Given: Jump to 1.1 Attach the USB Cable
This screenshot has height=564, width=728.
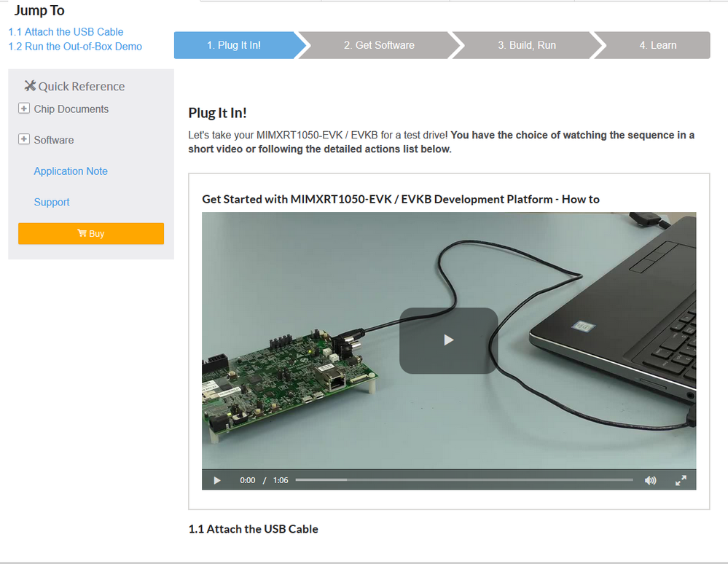Looking at the screenshot, I should click(x=66, y=32).
